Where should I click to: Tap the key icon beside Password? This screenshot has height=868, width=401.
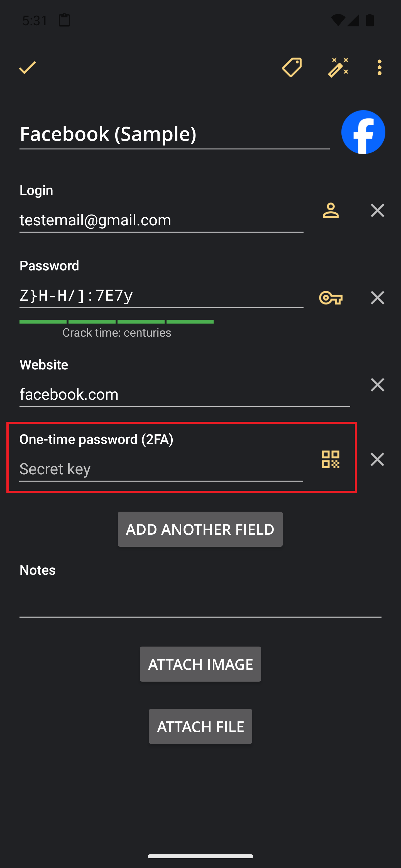click(331, 298)
